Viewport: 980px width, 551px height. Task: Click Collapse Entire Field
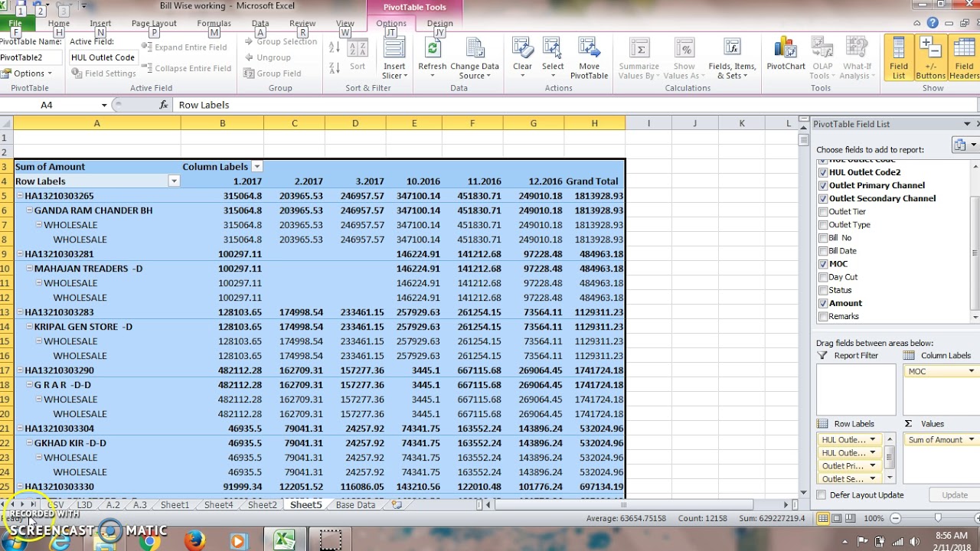point(188,68)
